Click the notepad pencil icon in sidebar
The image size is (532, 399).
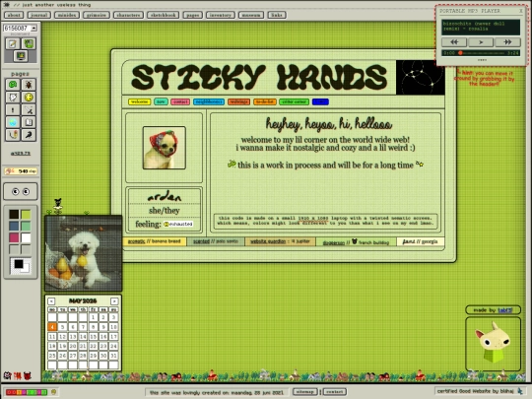point(13,43)
